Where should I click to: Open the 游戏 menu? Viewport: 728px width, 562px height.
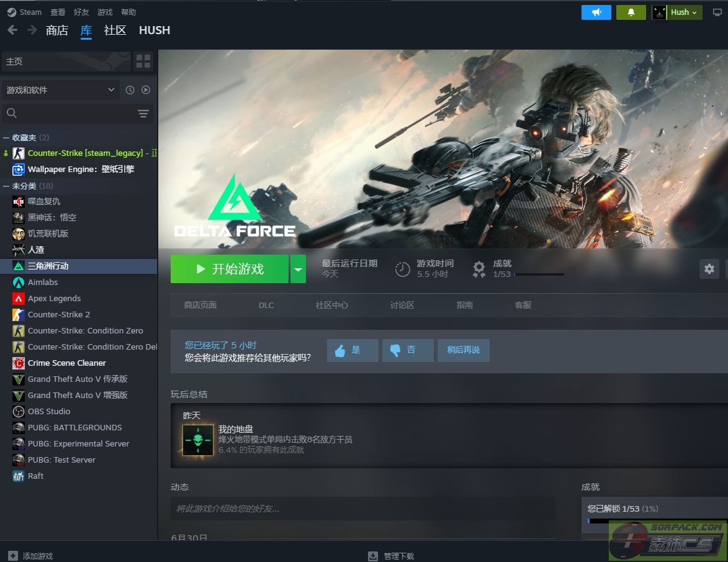tap(105, 12)
